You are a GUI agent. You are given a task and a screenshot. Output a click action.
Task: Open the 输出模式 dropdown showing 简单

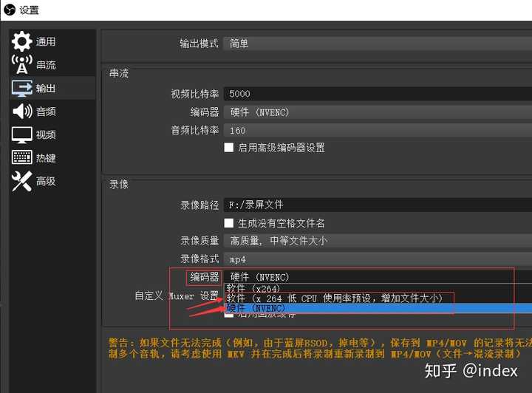[378, 44]
